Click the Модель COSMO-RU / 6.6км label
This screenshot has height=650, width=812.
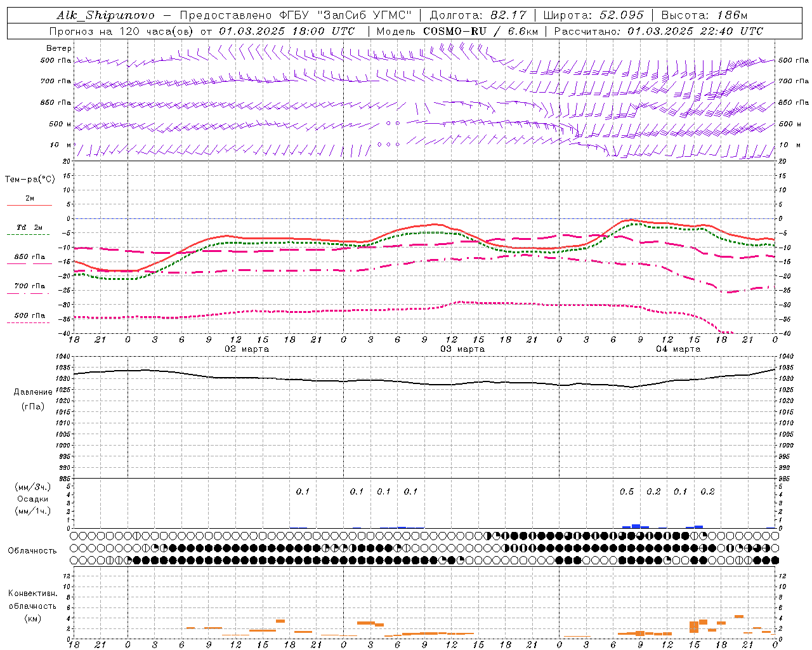pyautogui.click(x=457, y=31)
